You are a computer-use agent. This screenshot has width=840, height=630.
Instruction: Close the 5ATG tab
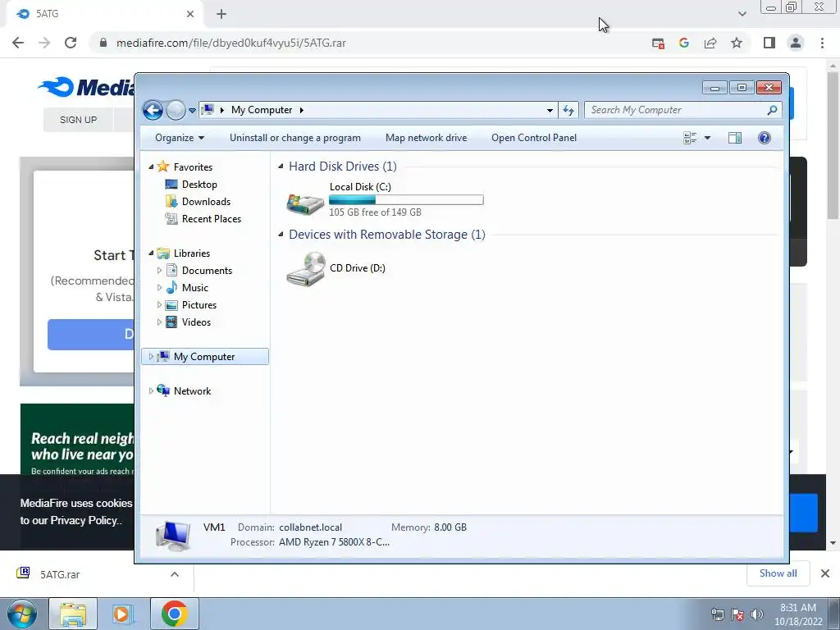click(x=190, y=14)
